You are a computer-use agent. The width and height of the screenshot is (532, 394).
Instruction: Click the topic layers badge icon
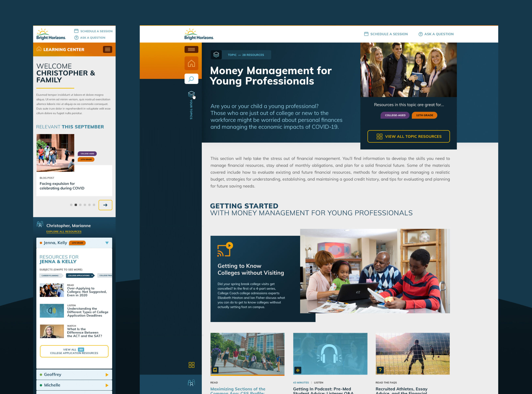pos(216,55)
